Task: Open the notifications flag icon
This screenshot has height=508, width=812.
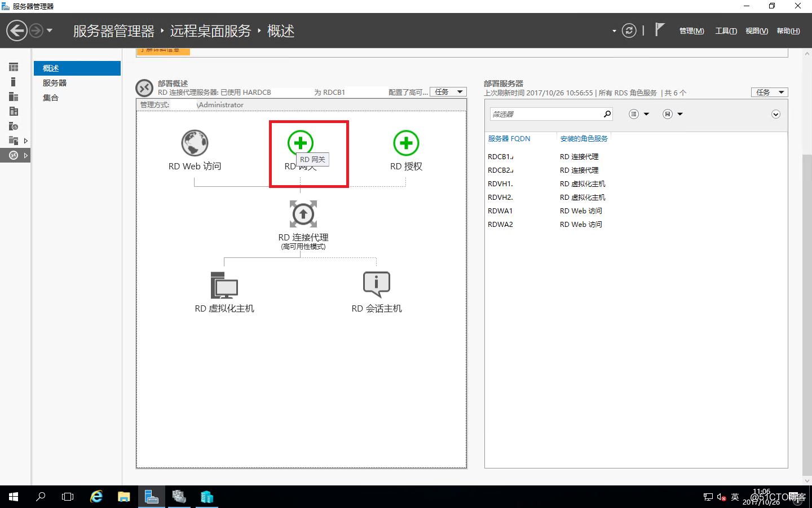Action: (660, 29)
